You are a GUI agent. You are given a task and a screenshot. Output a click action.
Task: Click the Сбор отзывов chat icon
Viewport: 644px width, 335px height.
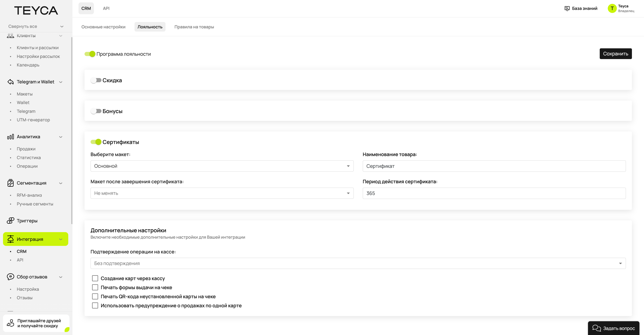[x=11, y=277]
